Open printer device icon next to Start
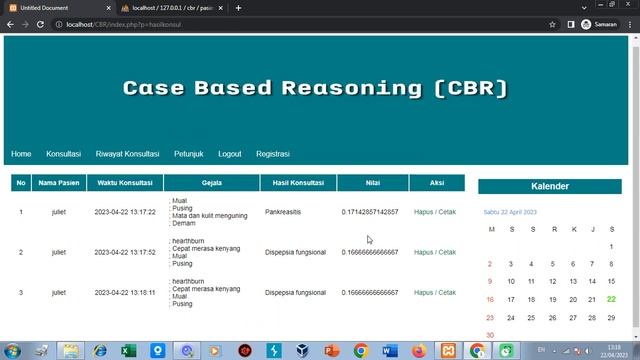The width and height of the screenshot is (640, 360). coord(41,351)
